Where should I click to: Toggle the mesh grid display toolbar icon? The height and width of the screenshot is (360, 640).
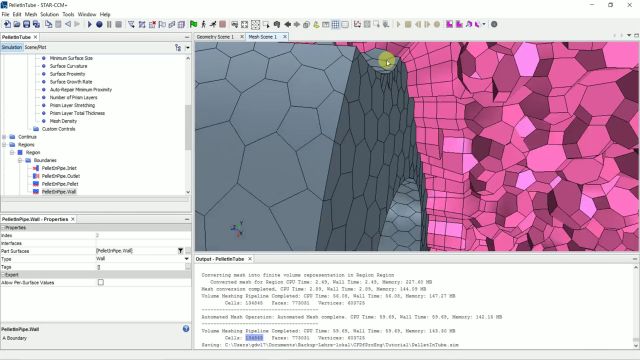(335, 24)
